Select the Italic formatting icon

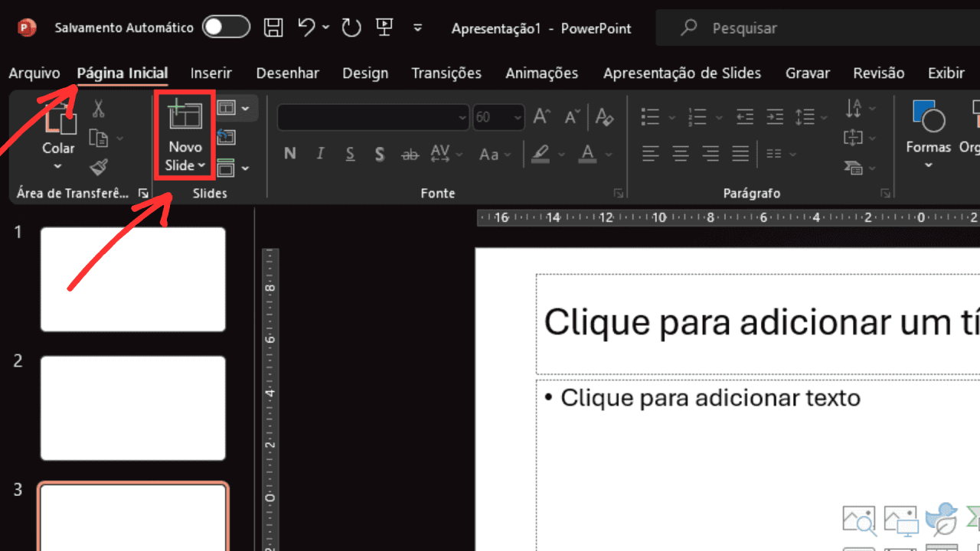(319, 153)
